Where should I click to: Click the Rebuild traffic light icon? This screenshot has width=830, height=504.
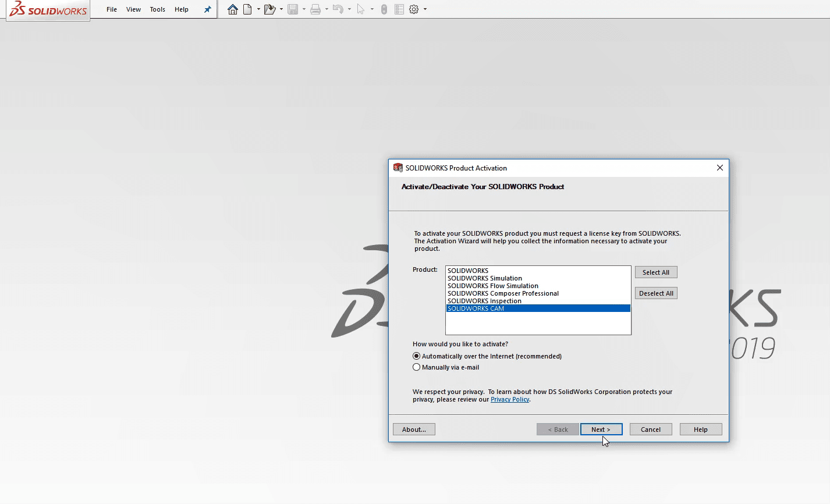(x=384, y=9)
